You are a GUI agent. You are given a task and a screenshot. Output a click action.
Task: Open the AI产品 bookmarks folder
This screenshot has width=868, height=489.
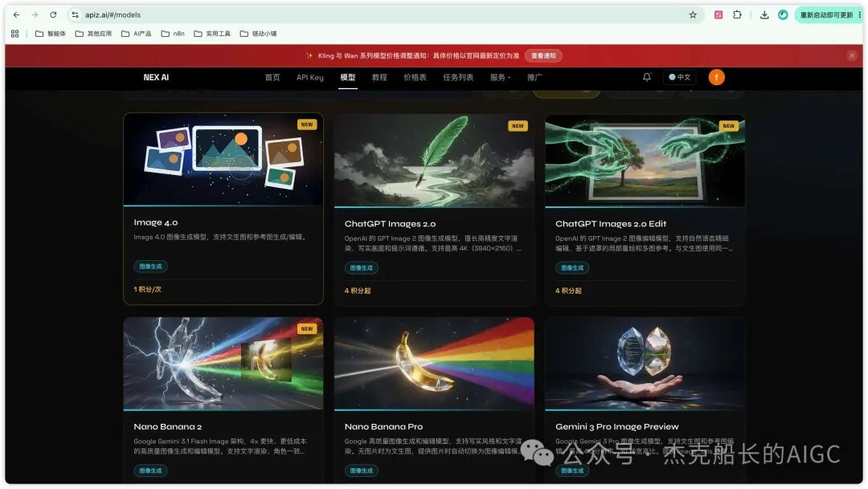[136, 34]
